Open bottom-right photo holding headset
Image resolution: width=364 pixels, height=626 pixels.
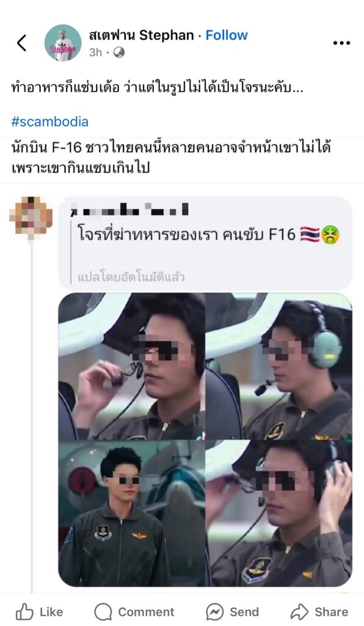(x=278, y=514)
